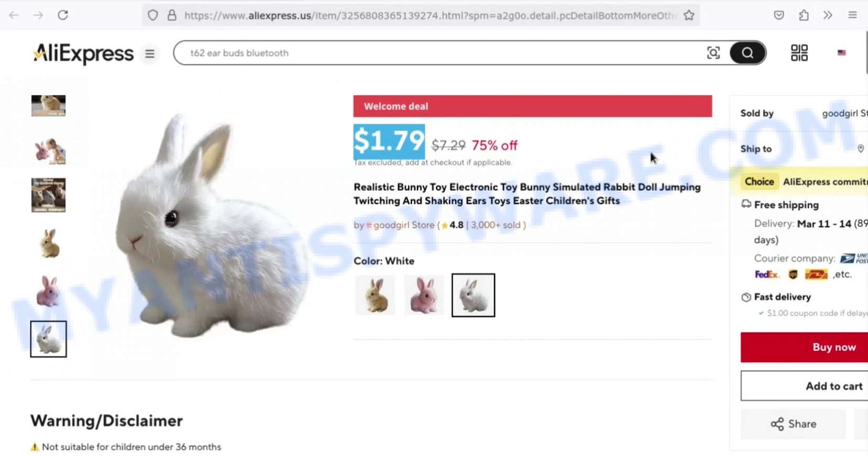
Task: Open the QR code app download icon
Action: pyautogui.click(x=799, y=53)
